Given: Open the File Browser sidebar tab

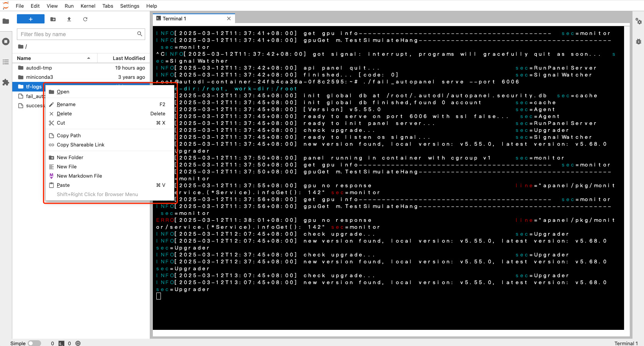Looking at the screenshot, I should click(6, 21).
